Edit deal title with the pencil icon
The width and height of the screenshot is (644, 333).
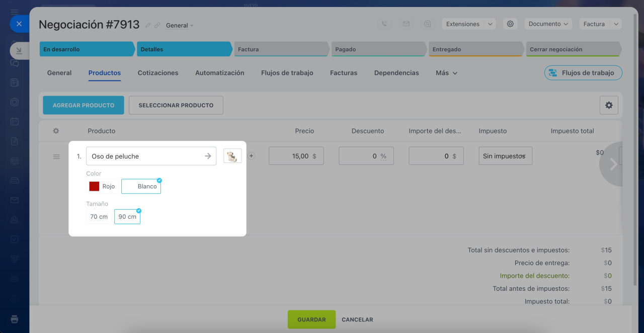(148, 25)
